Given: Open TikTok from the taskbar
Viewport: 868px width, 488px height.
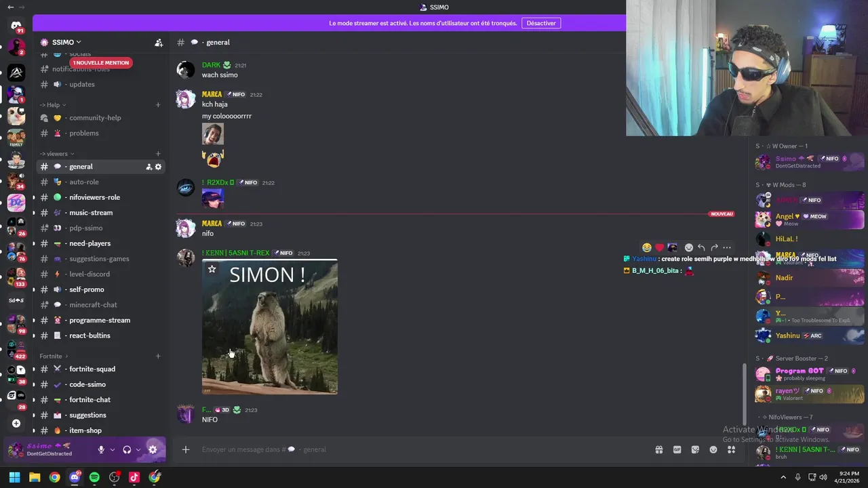Looking at the screenshot, I should pos(134,477).
